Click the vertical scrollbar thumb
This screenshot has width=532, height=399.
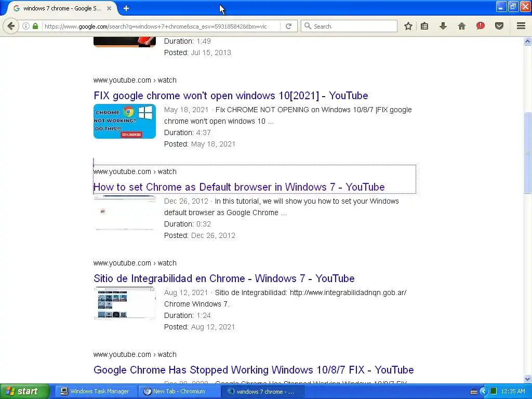(x=527, y=153)
